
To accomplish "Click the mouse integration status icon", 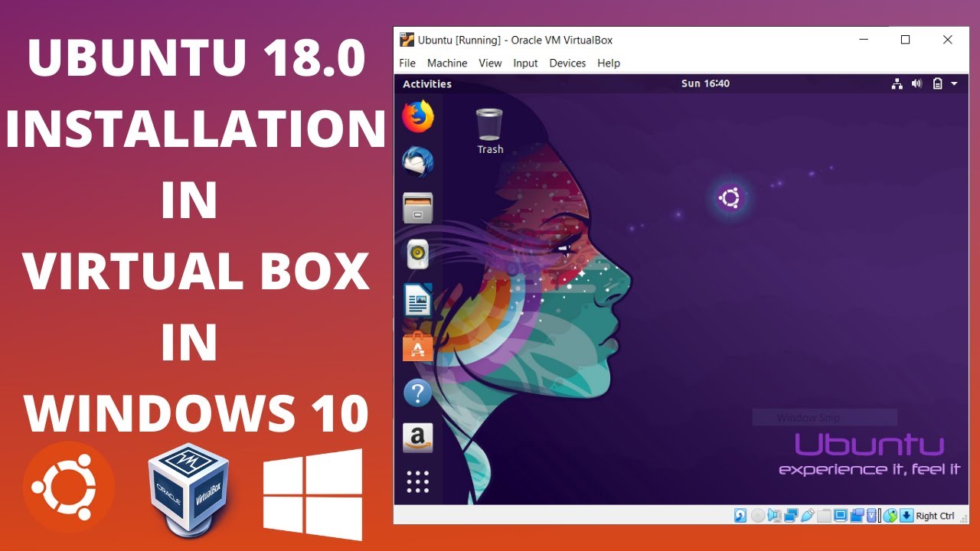I will pos(890,515).
